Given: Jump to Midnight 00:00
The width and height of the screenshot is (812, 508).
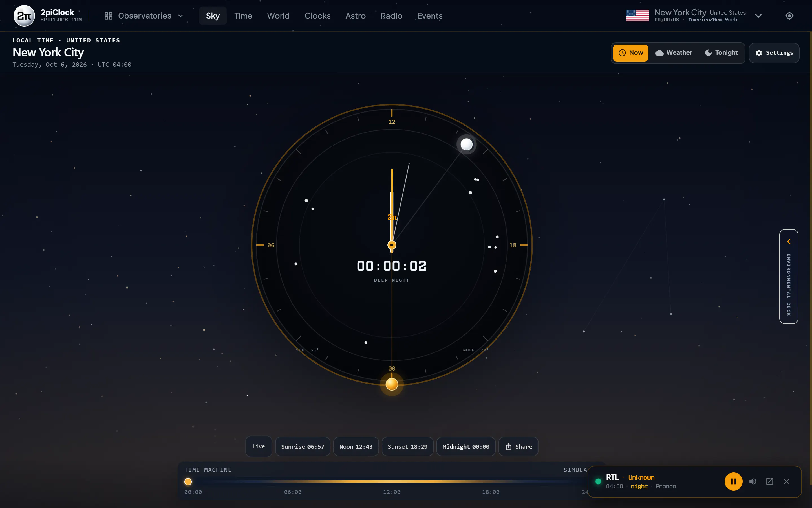Looking at the screenshot, I should [x=466, y=446].
